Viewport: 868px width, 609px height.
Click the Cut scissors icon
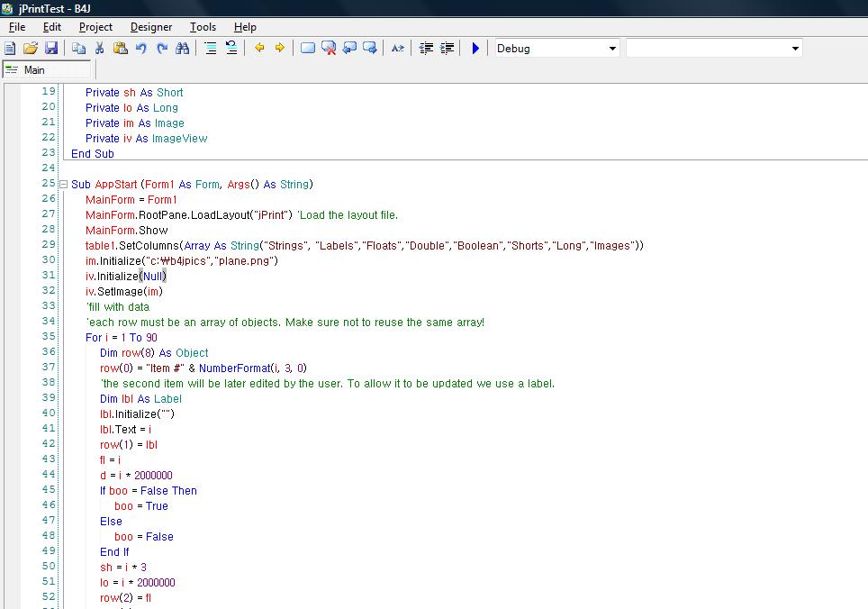[x=99, y=49]
